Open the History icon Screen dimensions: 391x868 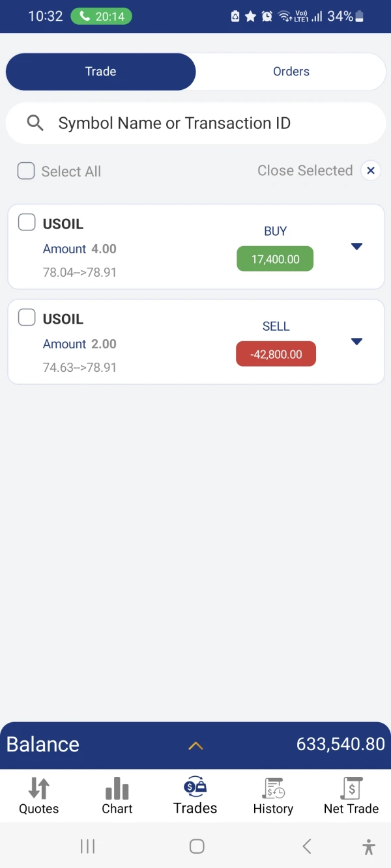click(x=273, y=789)
